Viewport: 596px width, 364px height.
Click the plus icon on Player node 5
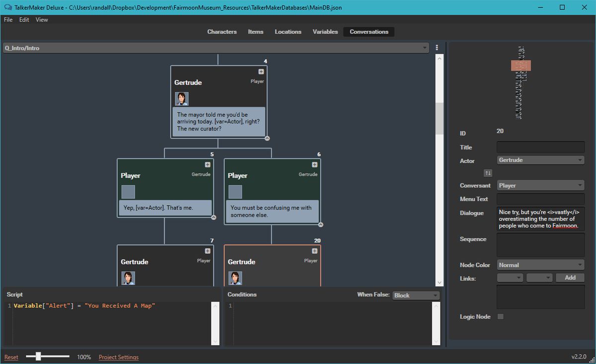(207, 164)
